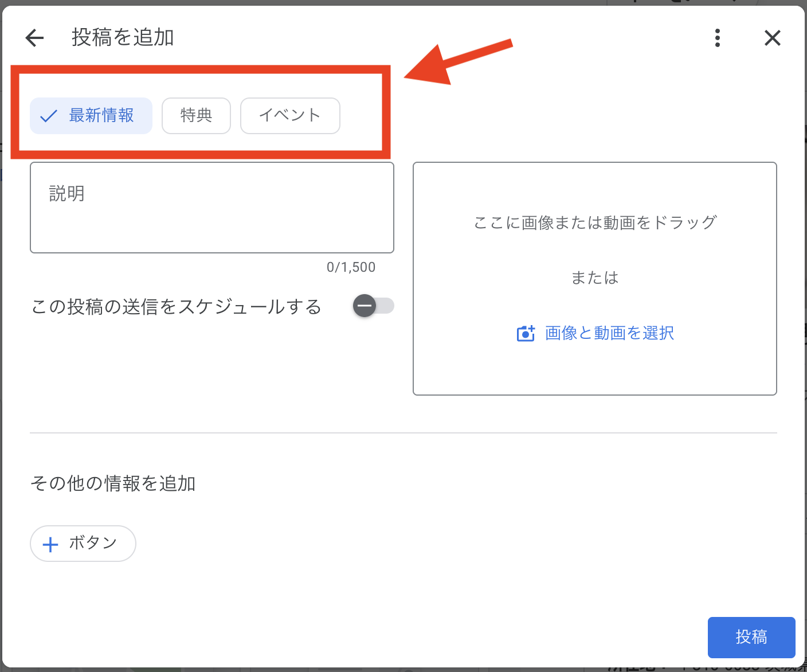Click the checkmark on the 最新情報 chip
The height and width of the screenshot is (672, 807).
pyautogui.click(x=49, y=116)
